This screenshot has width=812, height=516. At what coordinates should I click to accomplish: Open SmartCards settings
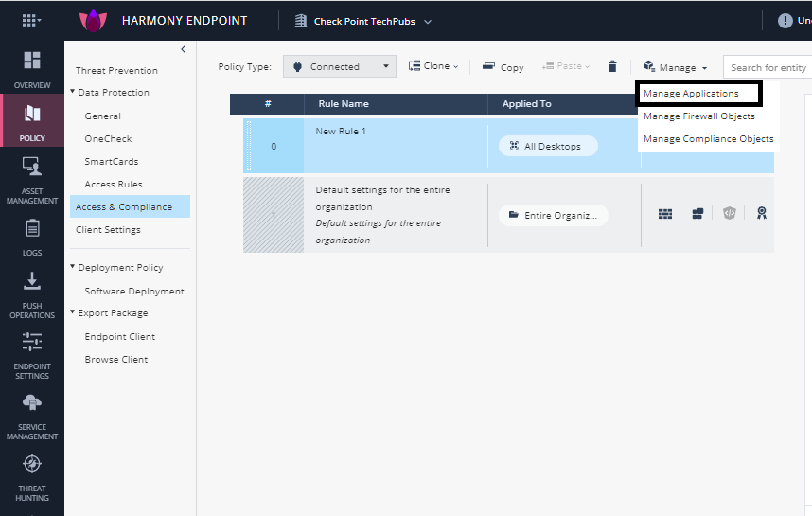pyautogui.click(x=112, y=162)
